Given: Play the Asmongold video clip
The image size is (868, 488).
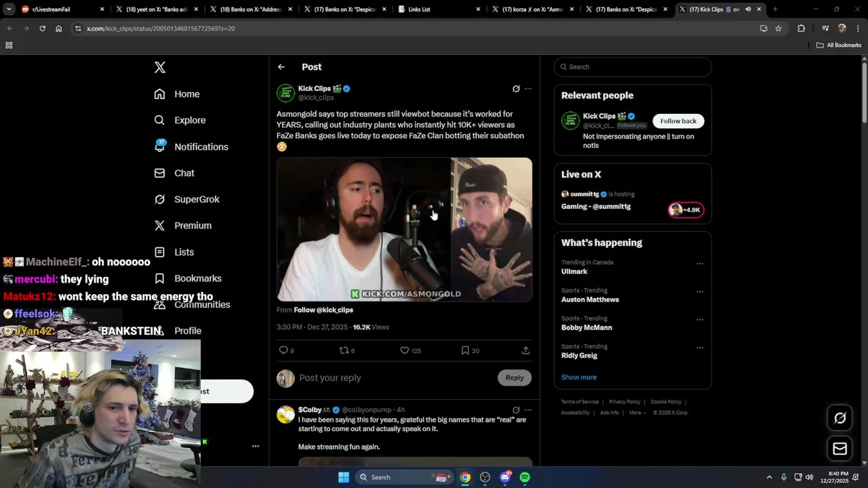Looking at the screenshot, I should tap(404, 230).
